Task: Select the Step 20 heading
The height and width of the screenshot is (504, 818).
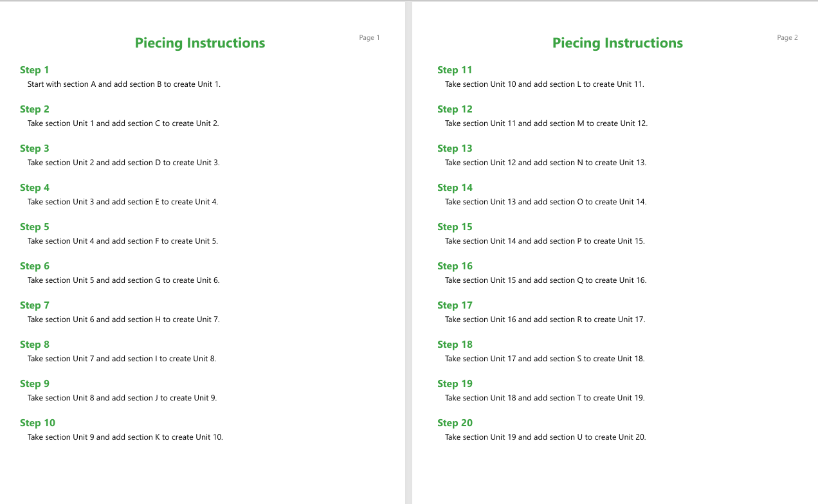Action: [x=455, y=423]
